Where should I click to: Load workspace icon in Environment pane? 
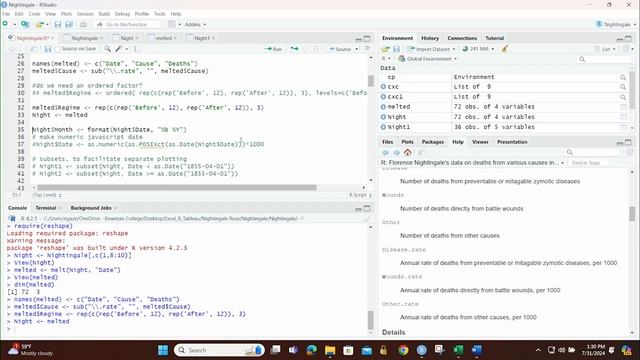coord(385,49)
